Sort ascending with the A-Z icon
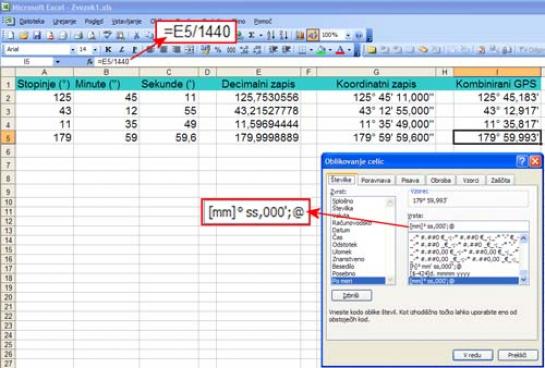 click(271, 35)
